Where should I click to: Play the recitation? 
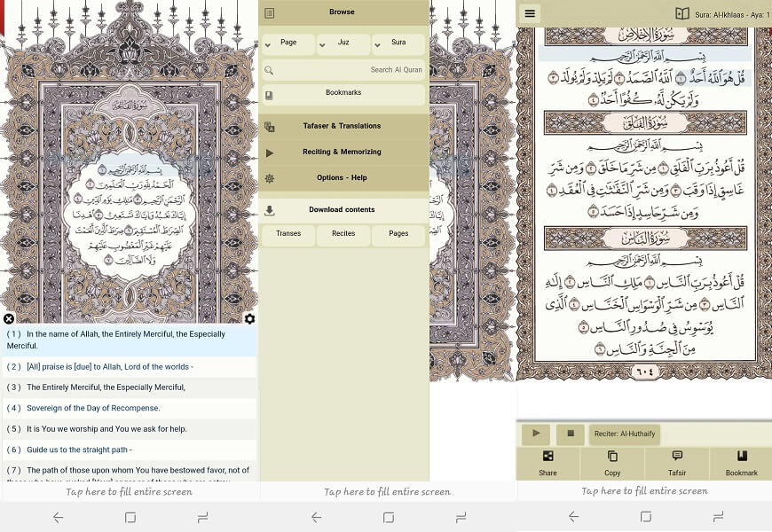(x=536, y=434)
